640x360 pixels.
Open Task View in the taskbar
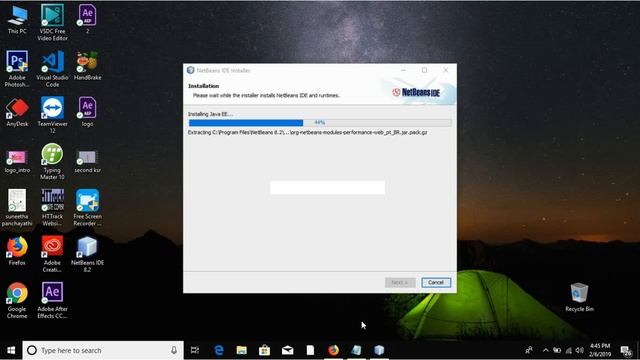195,350
